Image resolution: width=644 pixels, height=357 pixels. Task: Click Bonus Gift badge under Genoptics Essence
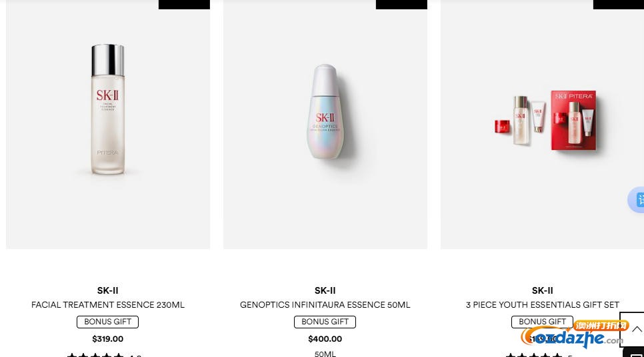325,322
